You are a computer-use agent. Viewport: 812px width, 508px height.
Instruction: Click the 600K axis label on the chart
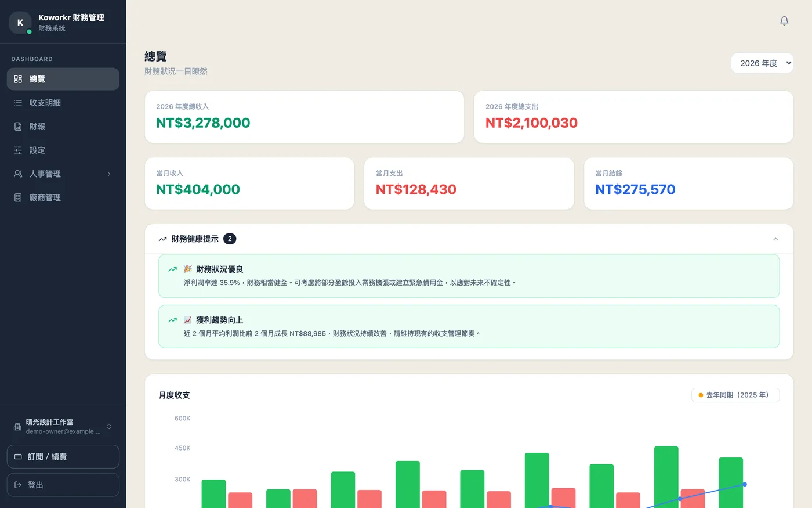coord(183,419)
